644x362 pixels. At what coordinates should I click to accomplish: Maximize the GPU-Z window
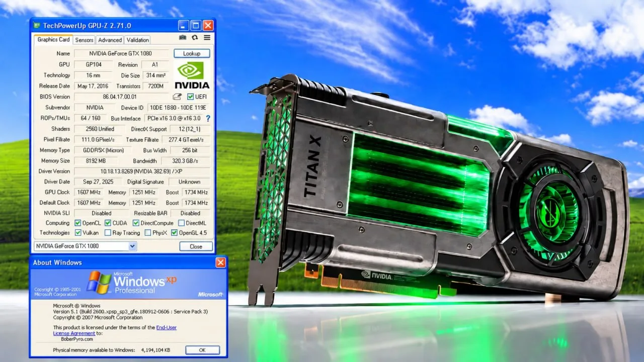coord(196,26)
